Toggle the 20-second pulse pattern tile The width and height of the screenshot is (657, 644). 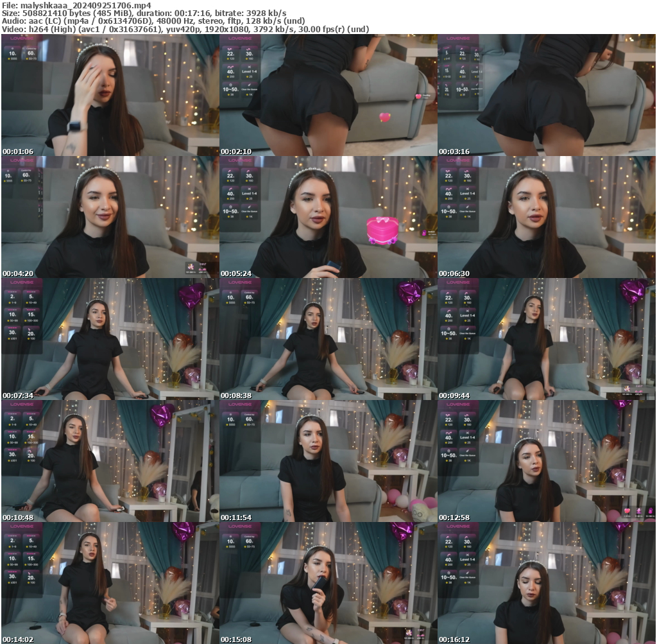pos(31,333)
